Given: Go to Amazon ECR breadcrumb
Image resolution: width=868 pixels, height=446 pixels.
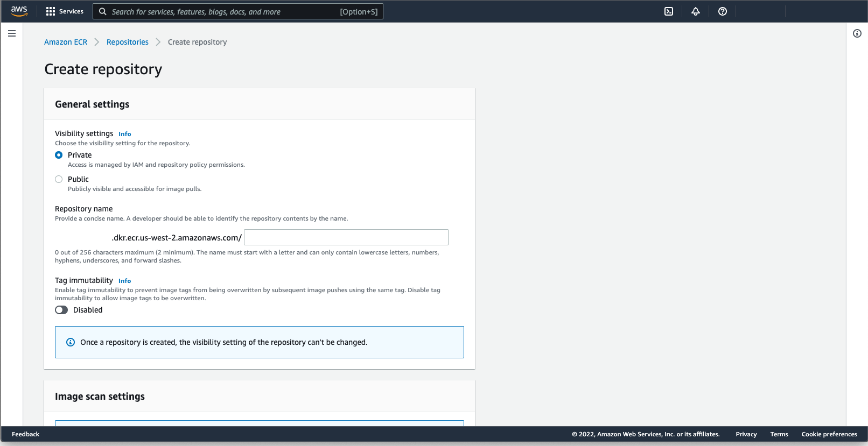Looking at the screenshot, I should 66,42.
